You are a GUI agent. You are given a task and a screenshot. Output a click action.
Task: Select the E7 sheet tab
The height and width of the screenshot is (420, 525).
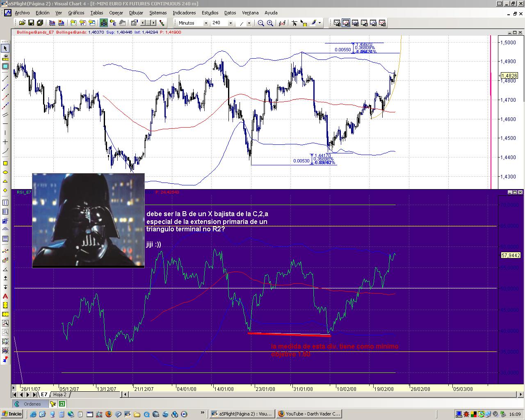point(44,395)
